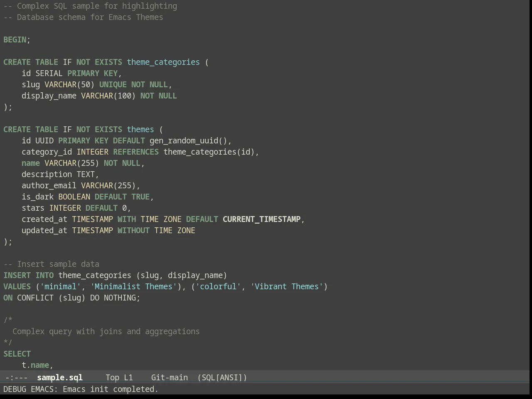Click category_id column name
This screenshot has height=399, width=532.
(47, 152)
